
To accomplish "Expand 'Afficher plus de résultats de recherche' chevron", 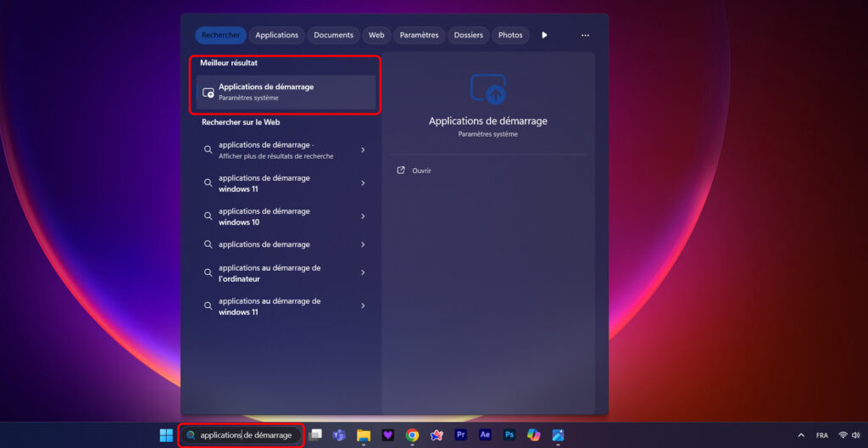I will pos(363,149).
